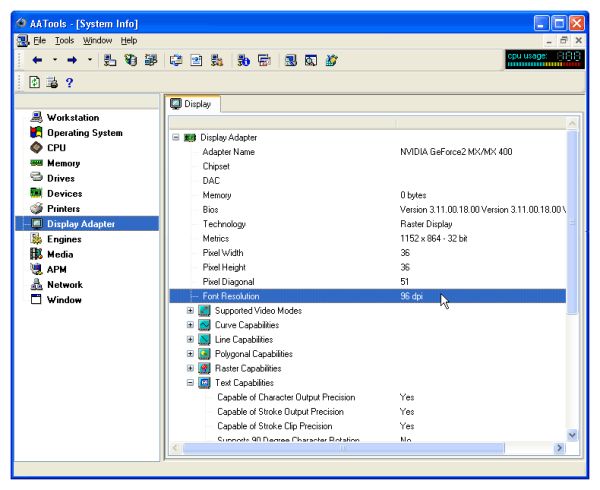Screen dimensions: 600x490
Task: Collapse the Display Adapter tree root
Action: pyautogui.click(x=176, y=137)
